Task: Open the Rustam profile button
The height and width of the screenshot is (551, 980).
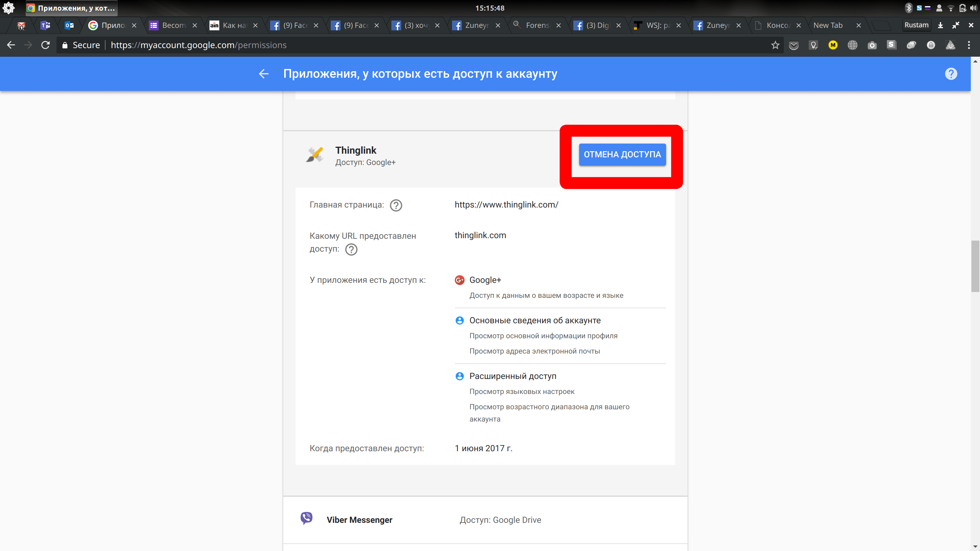Action: [x=916, y=25]
